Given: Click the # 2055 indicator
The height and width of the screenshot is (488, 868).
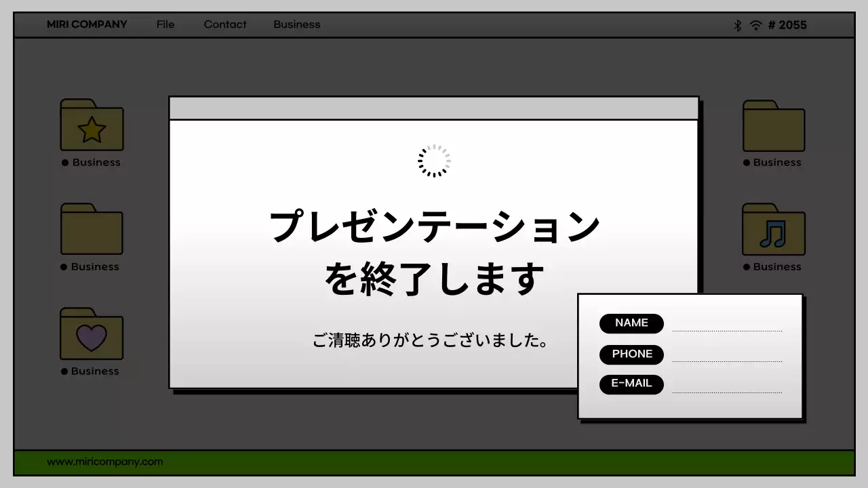Looking at the screenshot, I should click(x=788, y=25).
